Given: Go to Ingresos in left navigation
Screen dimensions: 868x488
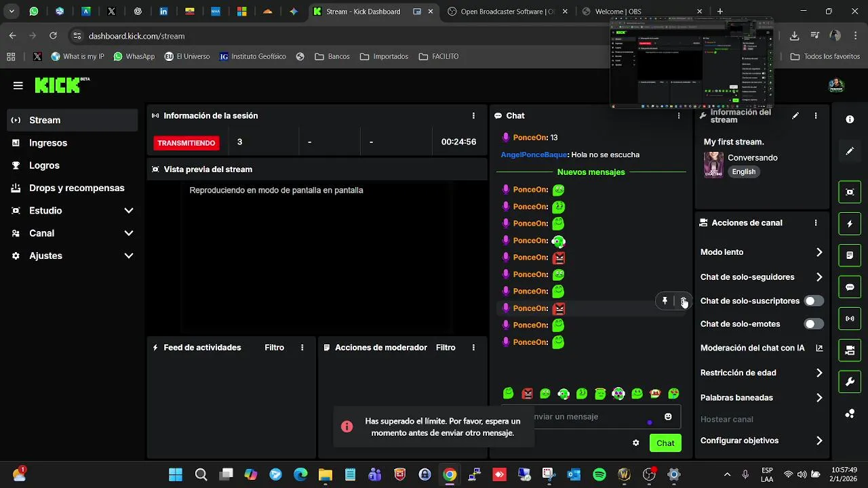Looking at the screenshot, I should (x=72, y=143).
